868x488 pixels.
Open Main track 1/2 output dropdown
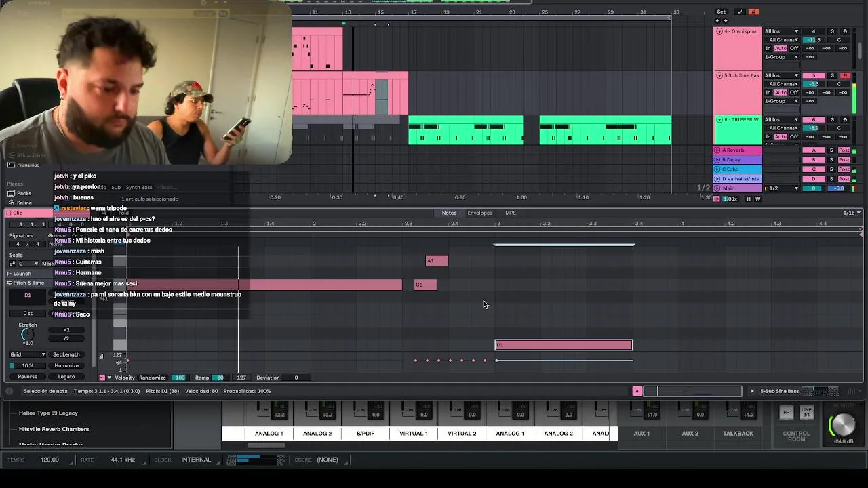pos(782,188)
